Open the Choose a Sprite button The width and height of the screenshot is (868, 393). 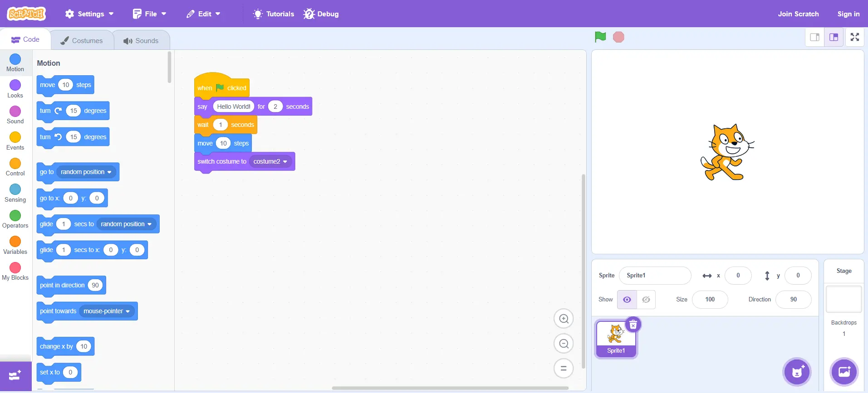pyautogui.click(x=797, y=372)
